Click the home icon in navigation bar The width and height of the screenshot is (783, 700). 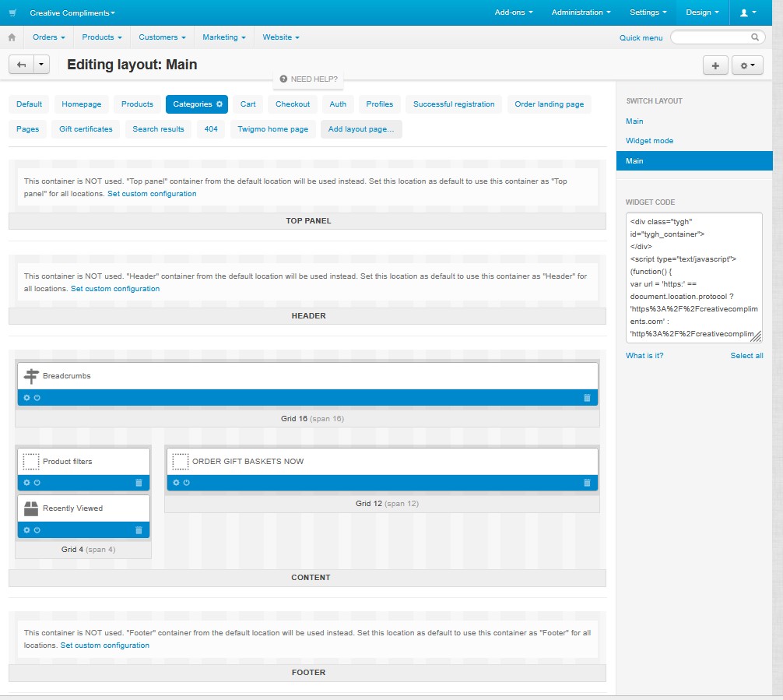tap(12, 37)
